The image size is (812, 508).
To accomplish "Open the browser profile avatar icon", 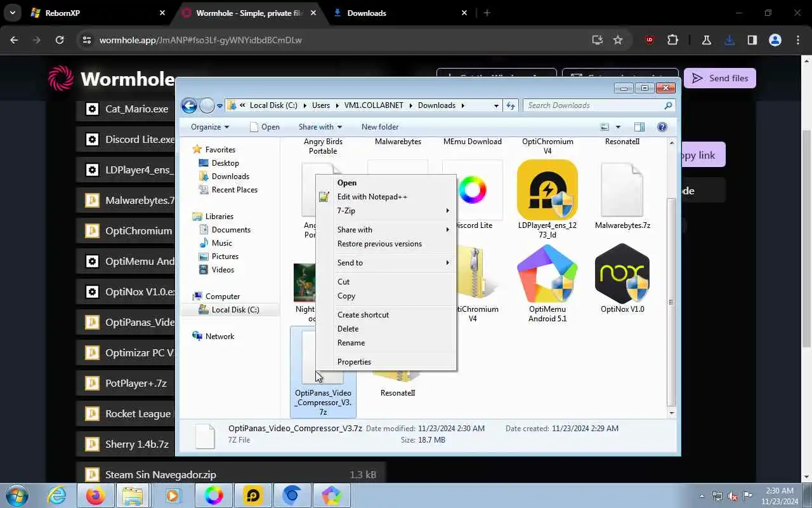I will coord(775,40).
